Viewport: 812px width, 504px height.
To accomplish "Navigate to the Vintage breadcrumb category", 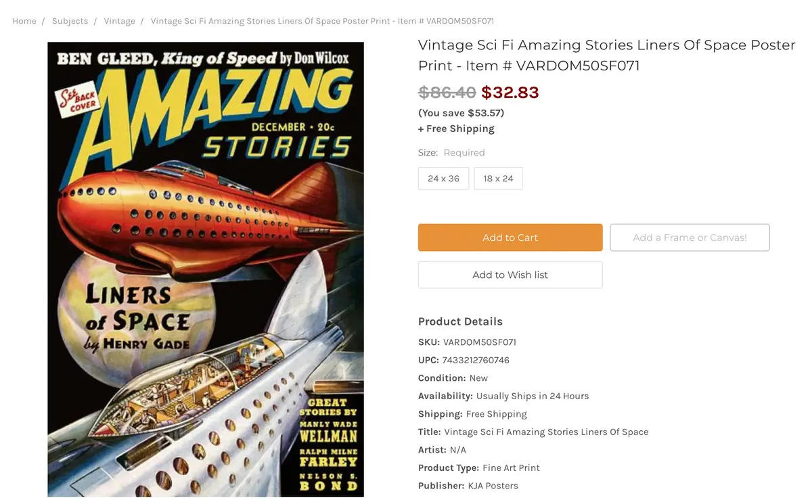I will tap(119, 21).
